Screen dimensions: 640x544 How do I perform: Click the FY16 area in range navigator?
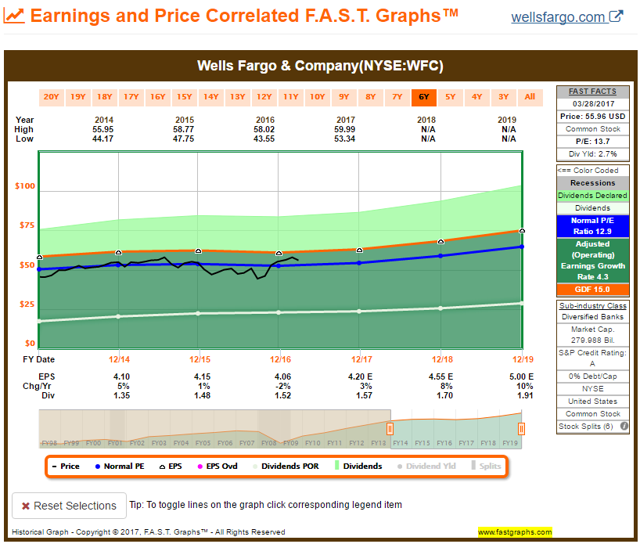click(444, 429)
